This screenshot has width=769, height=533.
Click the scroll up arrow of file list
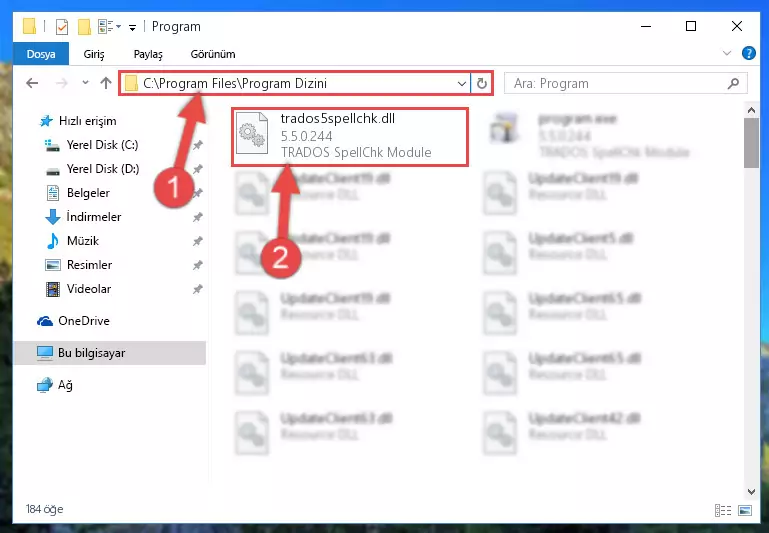[751, 110]
